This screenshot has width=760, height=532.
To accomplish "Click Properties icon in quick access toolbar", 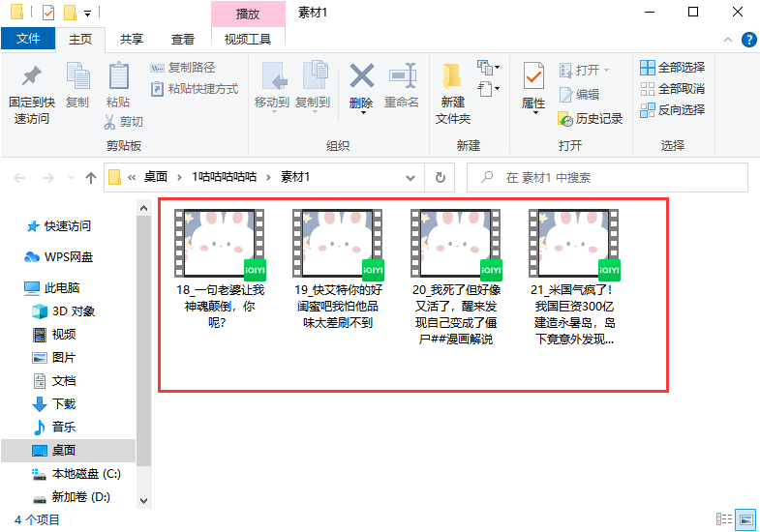I will 48,13.
